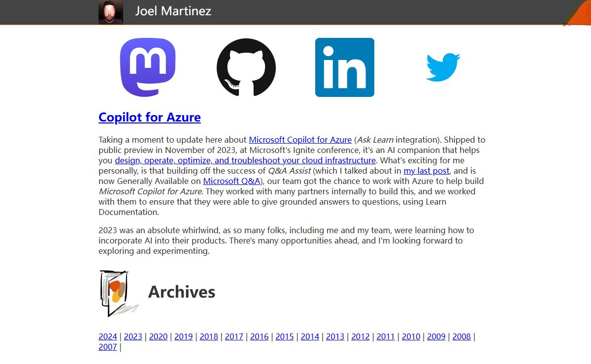This screenshot has width=591, height=364.
Task: Open the 2010 archive
Action: 411,336
